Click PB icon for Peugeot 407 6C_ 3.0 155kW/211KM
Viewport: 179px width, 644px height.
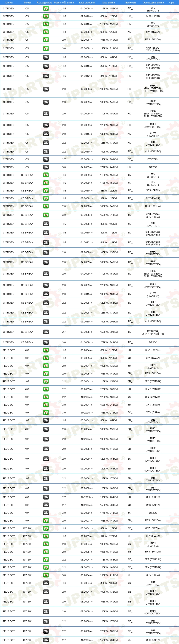click(x=46, y=413)
